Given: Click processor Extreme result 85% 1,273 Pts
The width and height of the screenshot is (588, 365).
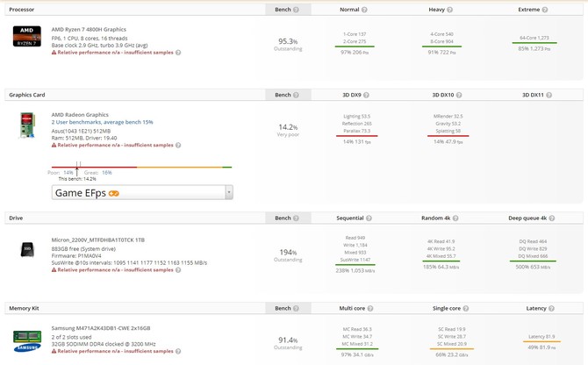Looking at the screenshot, I should (534, 49).
